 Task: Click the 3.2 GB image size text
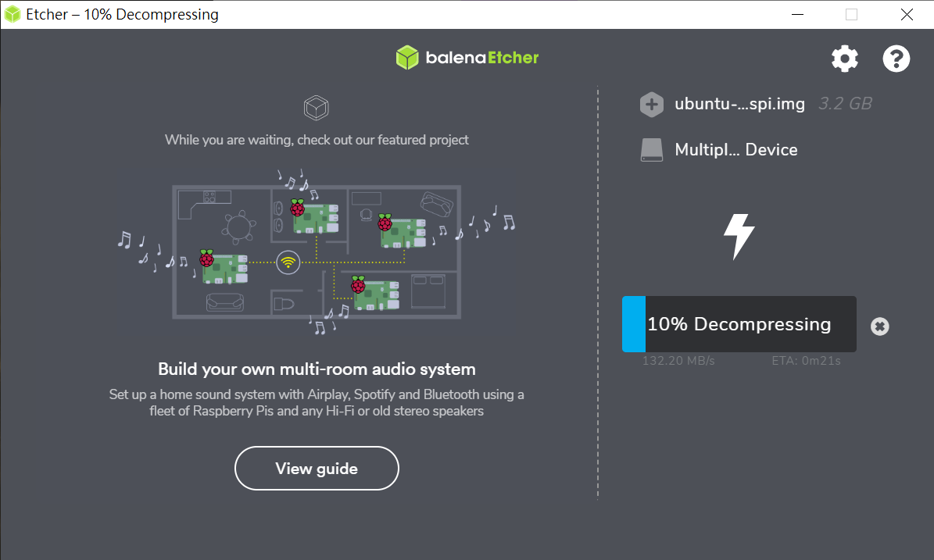pos(844,104)
